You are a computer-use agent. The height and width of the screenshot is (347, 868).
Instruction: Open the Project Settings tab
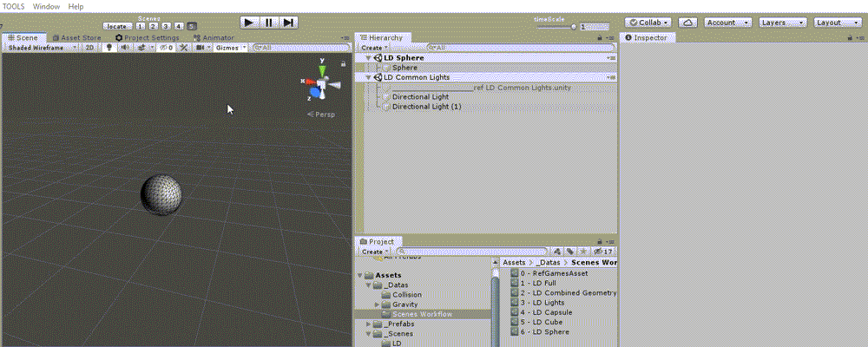(148, 37)
